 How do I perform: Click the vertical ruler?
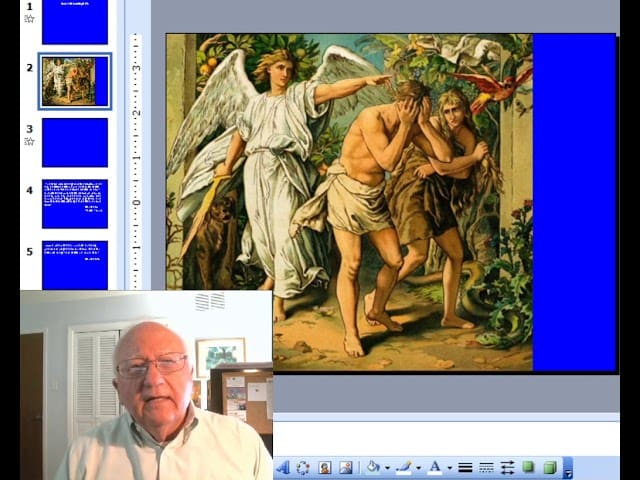coord(136,162)
